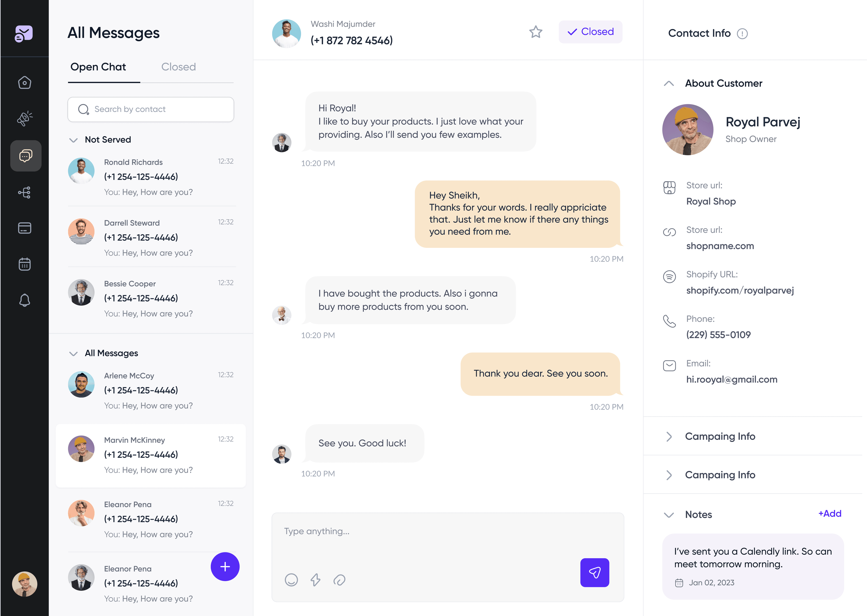Collapse the Not Served section

[x=73, y=140]
